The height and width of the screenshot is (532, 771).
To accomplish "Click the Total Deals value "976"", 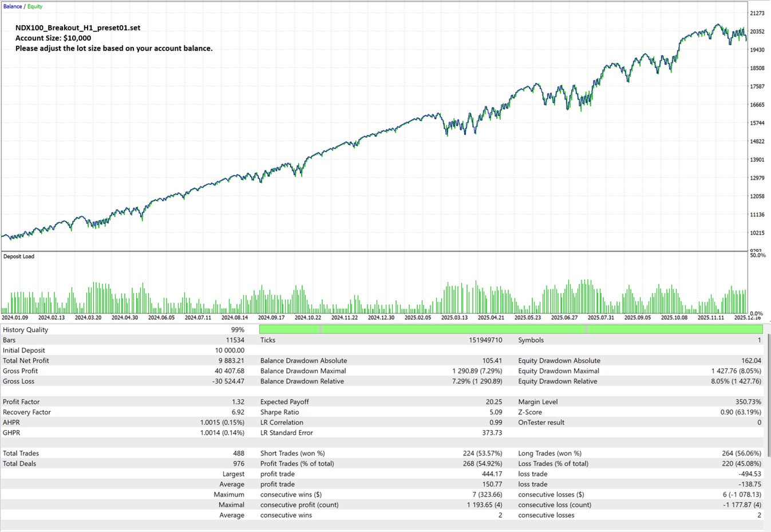I will (x=239, y=463).
